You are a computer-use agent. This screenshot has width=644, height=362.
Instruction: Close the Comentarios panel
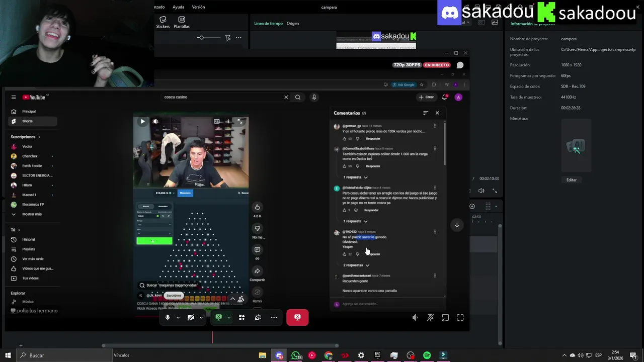click(x=437, y=113)
